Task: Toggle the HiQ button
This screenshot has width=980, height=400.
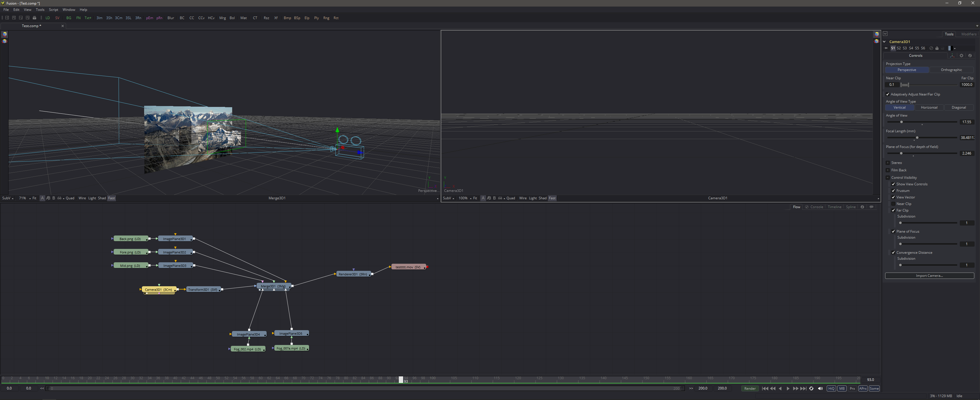Action: point(831,389)
